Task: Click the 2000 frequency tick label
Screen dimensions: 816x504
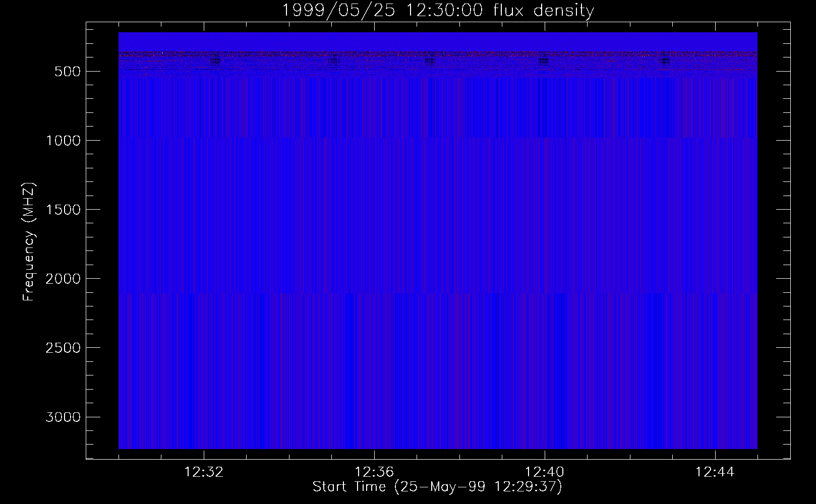Action: tap(63, 279)
